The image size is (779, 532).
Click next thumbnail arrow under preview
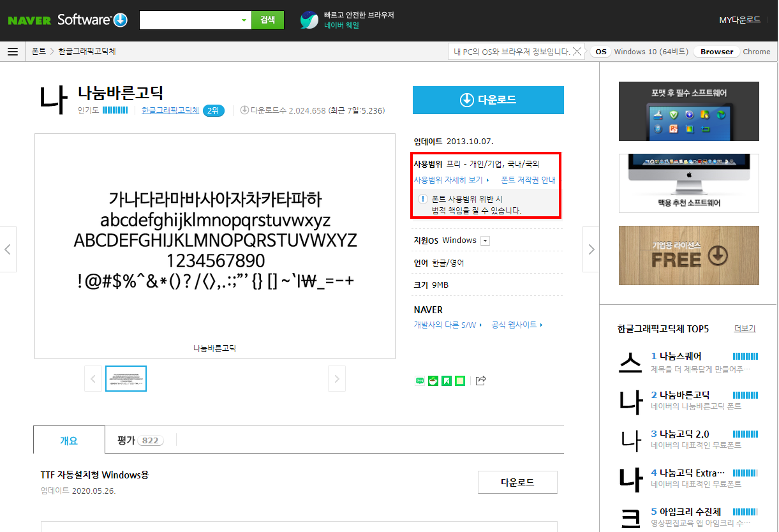337,378
